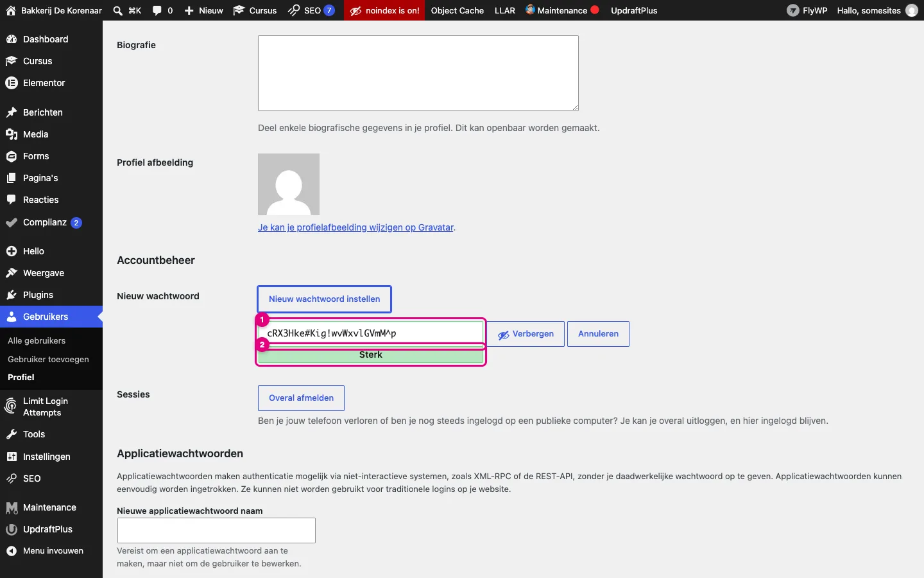Open Gebruiker toevoegen submenu item
Viewport: 924px width, 578px height.
tap(48, 360)
